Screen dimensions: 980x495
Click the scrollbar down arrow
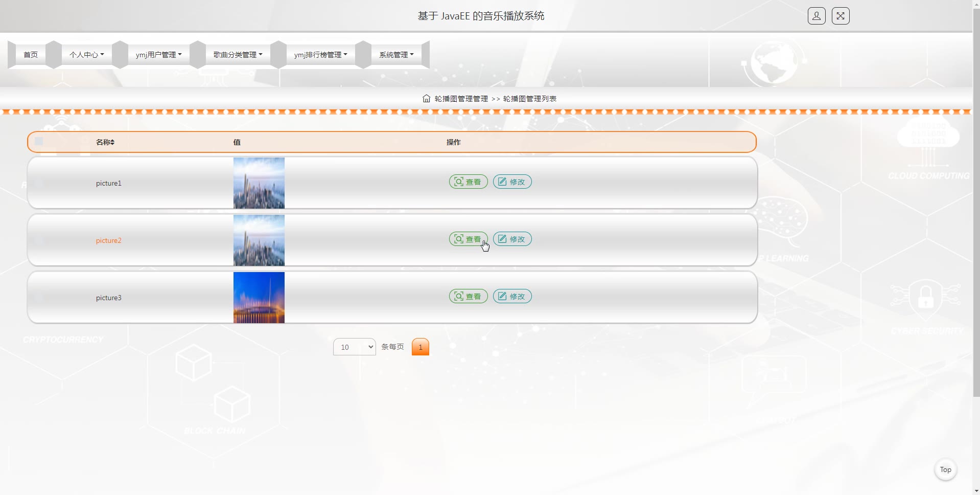click(976, 491)
